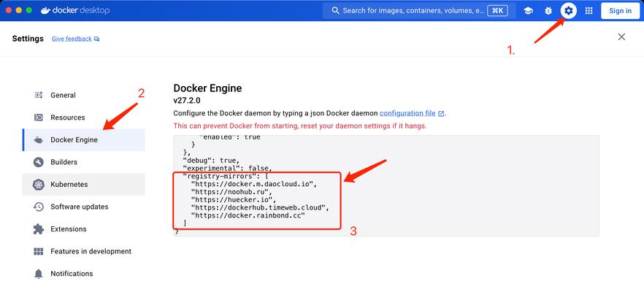Screen dimensions: 644x292
Task: Open Notifications settings
Action: [84, 274]
